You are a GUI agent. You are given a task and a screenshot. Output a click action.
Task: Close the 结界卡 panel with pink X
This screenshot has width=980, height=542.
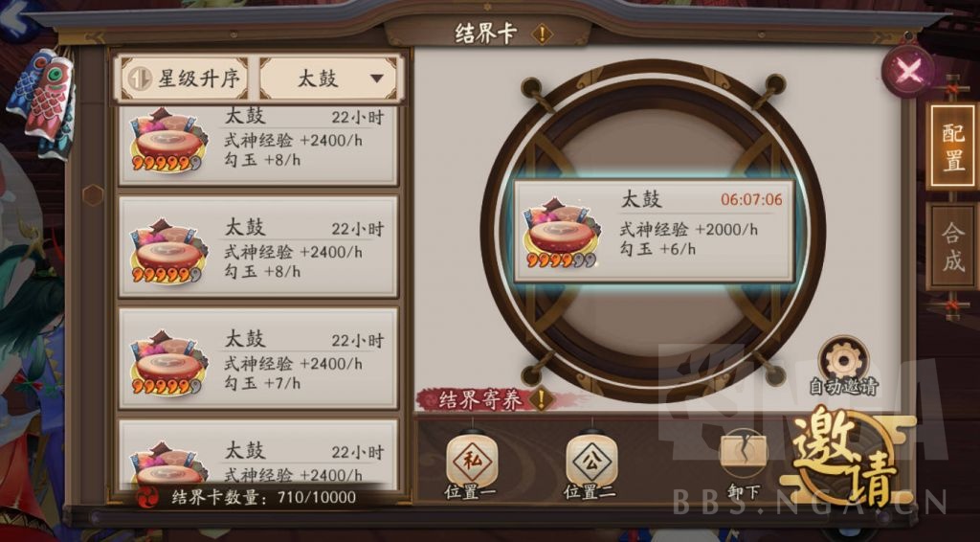pyautogui.click(x=907, y=72)
